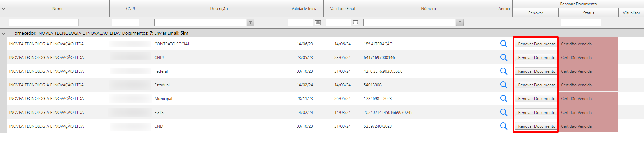Viewport: 644px width, 142px height.
Task: Focus the Status filter input box
Action: coord(580,23)
